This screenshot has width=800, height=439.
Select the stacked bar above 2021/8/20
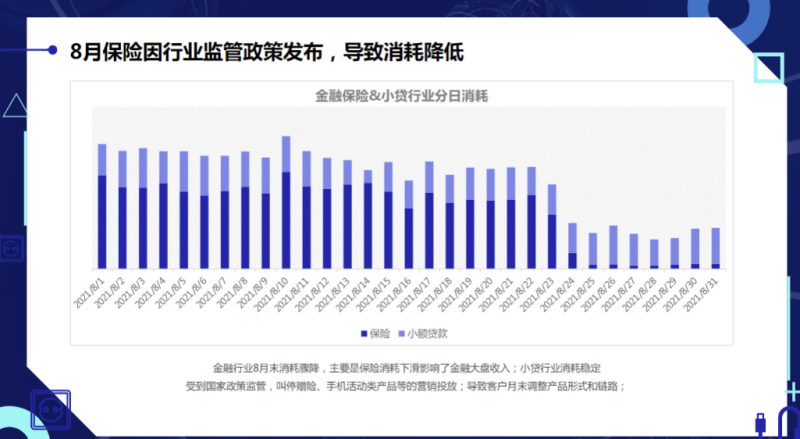coord(490,219)
